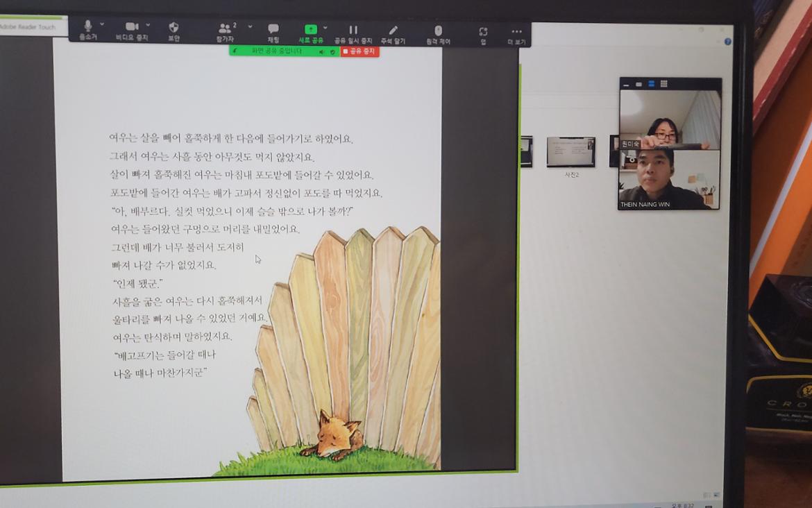Mute the microphone (음소거)
This screenshot has height=508, width=812.
pyautogui.click(x=88, y=30)
